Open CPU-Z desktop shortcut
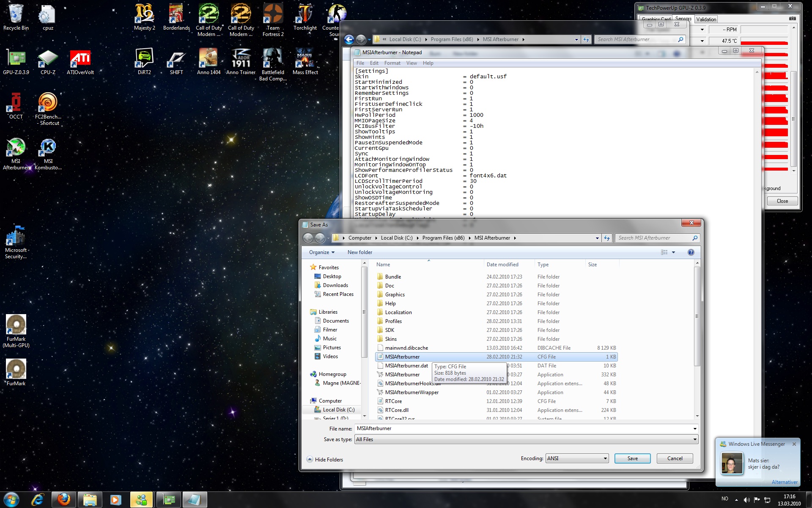Viewport: 812px width, 508px height. coord(48,62)
